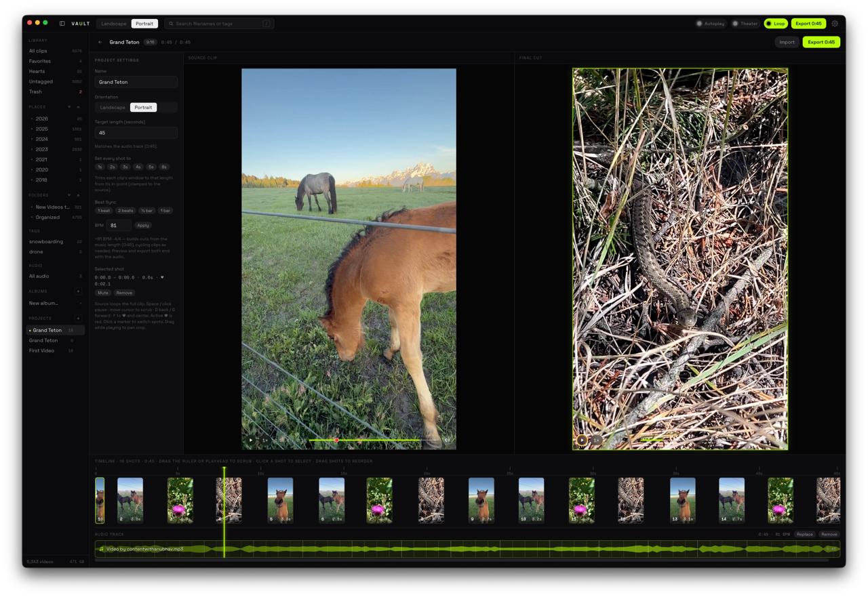Image resolution: width=868 pixels, height=597 pixels.
Task: Collapse the Places section chevron
Action: pos(78,107)
